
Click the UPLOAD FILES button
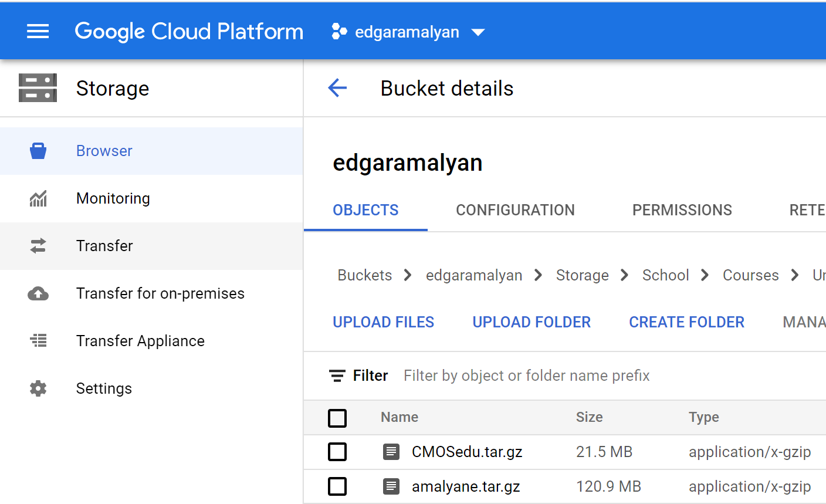383,322
